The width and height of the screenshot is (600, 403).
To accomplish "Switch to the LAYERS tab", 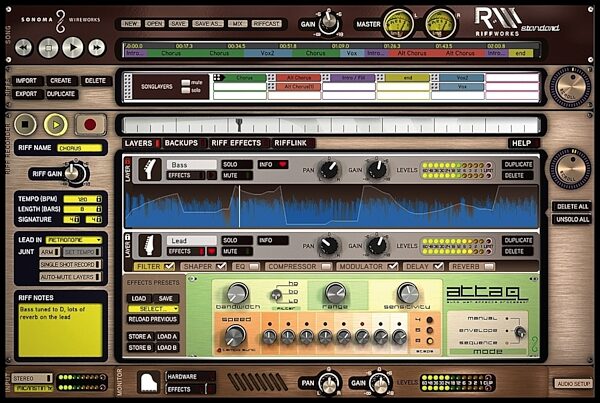I will tap(141, 143).
